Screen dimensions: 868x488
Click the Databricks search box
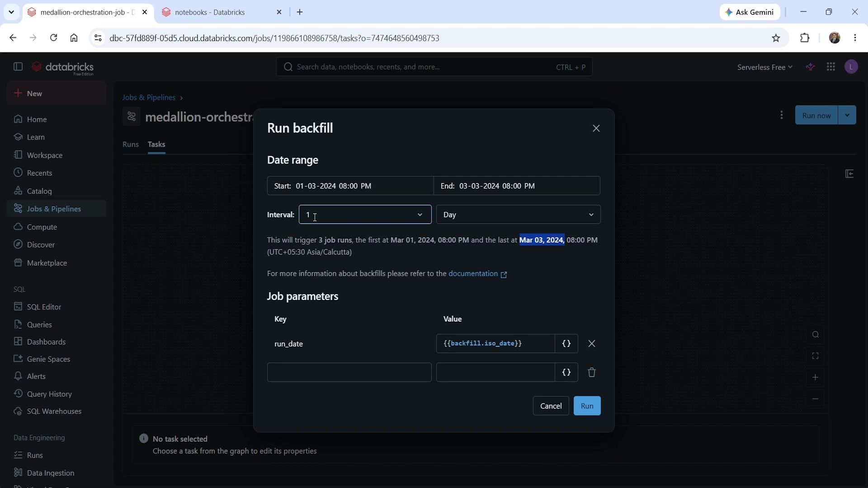(x=434, y=67)
